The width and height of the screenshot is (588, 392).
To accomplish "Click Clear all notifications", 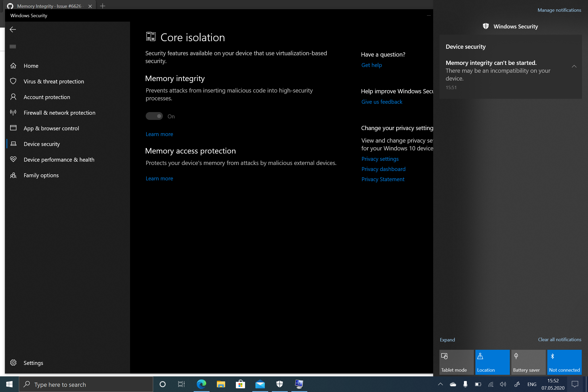I will coord(560,339).
